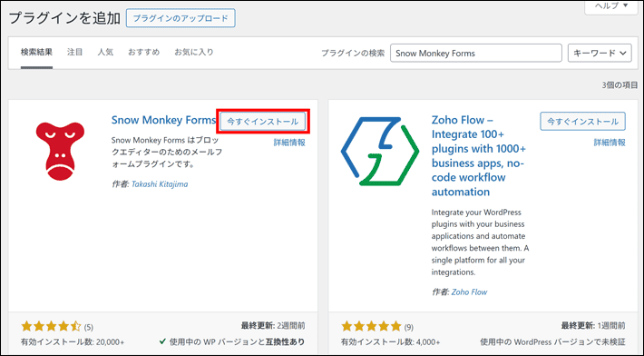644x356 pixels.
Task: Select the 検索結果 tab
Action: pyautogui.click(x=36, y=53)
